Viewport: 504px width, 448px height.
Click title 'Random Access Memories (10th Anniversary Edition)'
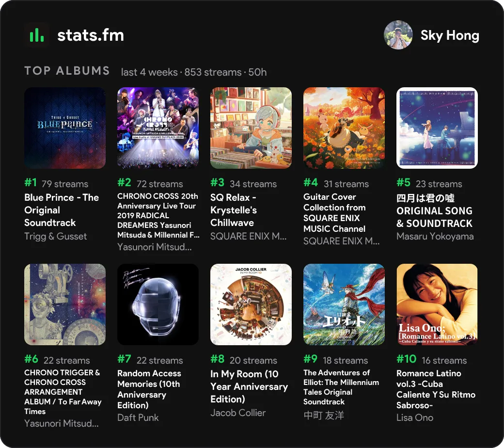(149, 389)
